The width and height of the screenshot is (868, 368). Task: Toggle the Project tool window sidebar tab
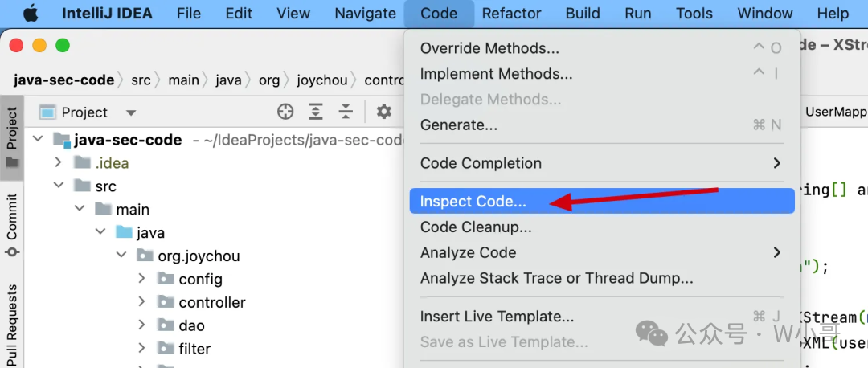point(11,137)
